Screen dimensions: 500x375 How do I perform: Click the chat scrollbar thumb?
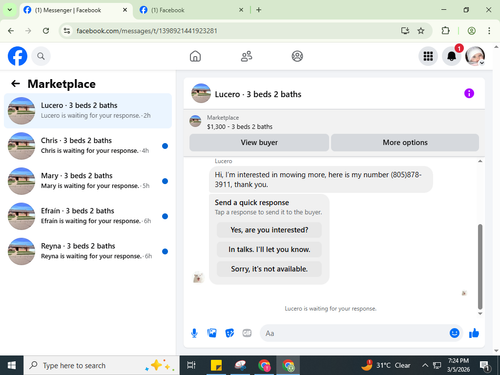pos(480,267)
